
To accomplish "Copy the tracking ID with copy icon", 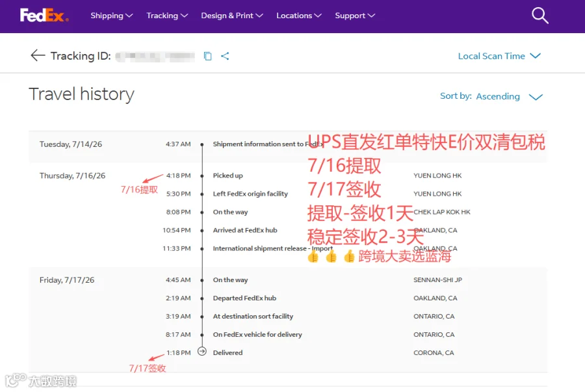I will coord(207,56).
